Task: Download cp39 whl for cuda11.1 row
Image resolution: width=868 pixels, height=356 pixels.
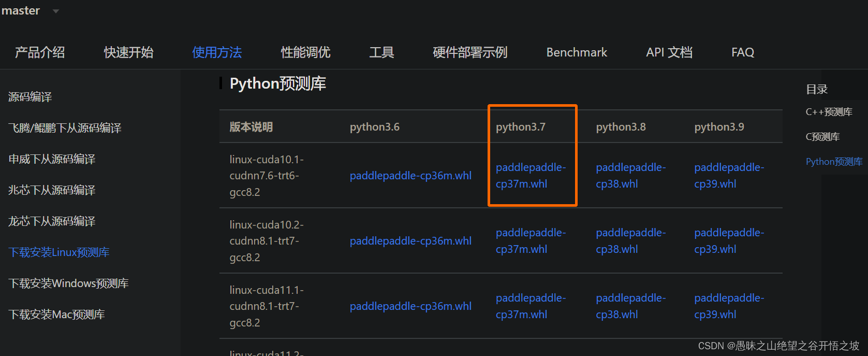Action: coord(729,306)
